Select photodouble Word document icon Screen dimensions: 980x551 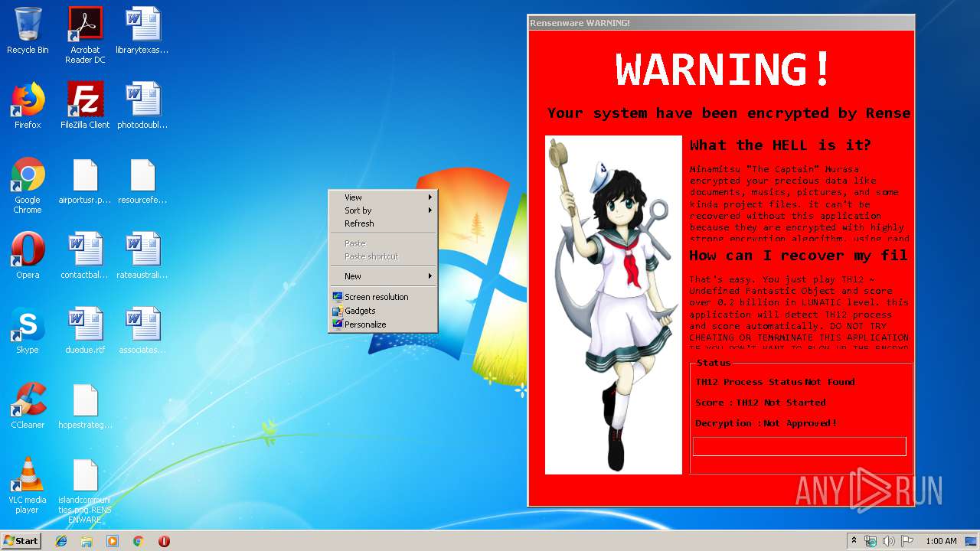click(x=142, y=106)
